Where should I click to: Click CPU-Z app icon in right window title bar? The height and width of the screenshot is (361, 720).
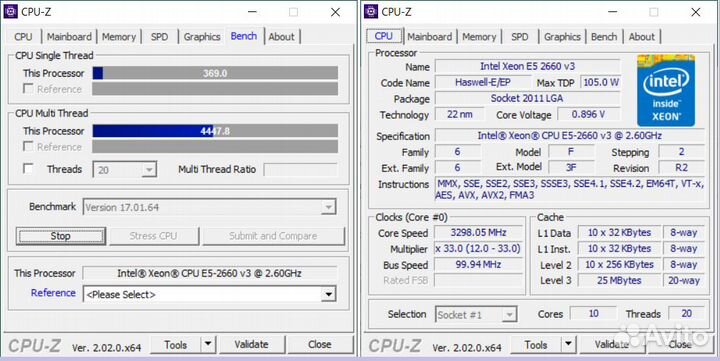coord(371,11)
